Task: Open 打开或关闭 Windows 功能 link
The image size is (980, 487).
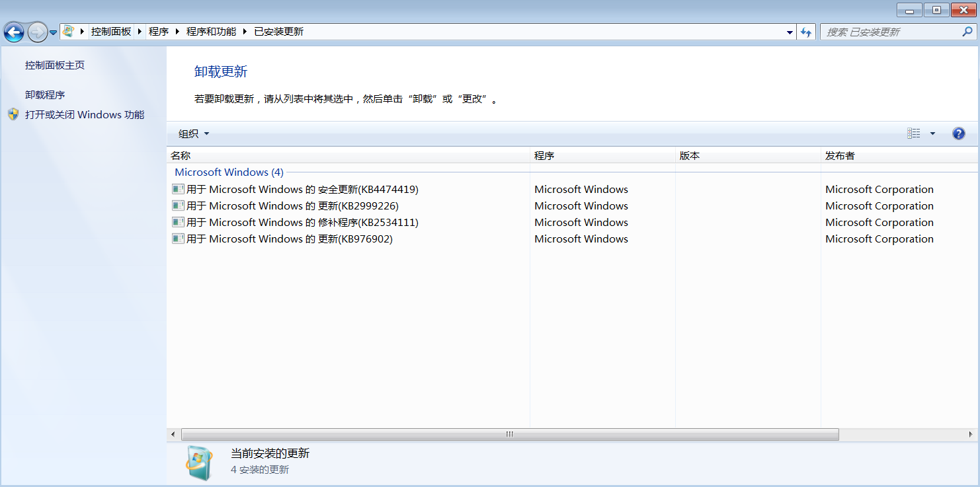Action: pyautogui.click(x=84, y=114)
